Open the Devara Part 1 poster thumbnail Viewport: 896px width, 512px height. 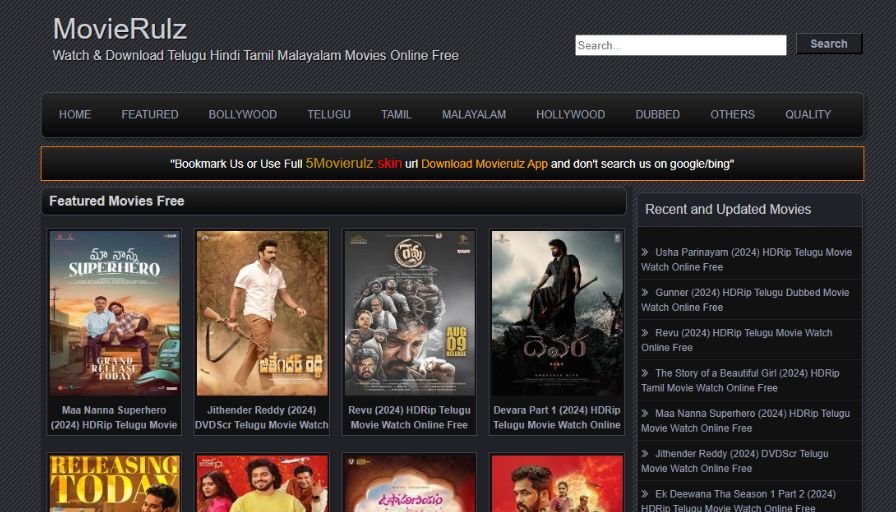pos(557,313)
